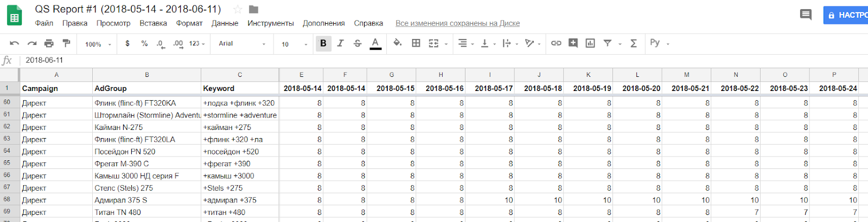868x222 pixels.
Task: Click the Undo arrow icon
Action: click(15, 43)
